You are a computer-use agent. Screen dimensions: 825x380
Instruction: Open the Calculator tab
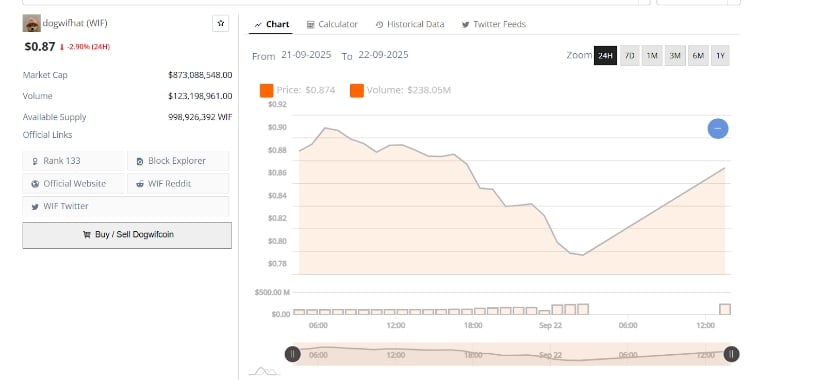(x=332, y=24)
